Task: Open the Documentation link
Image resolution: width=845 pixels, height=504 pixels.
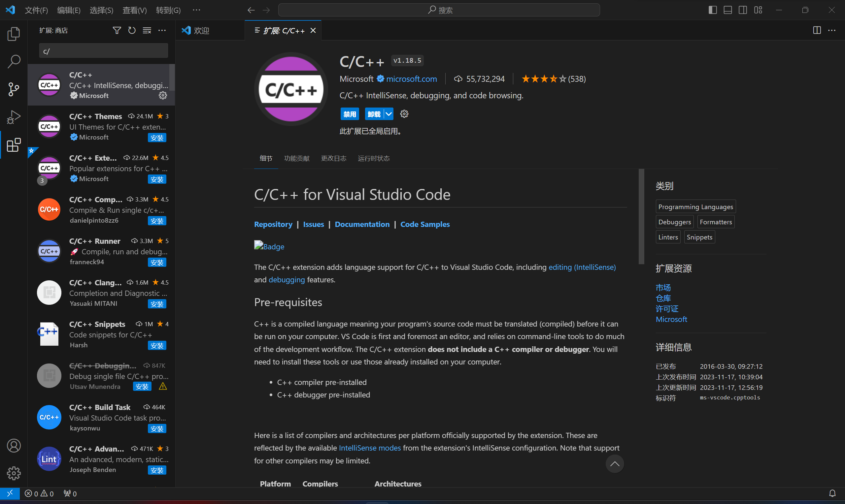Action: [362, 224]
